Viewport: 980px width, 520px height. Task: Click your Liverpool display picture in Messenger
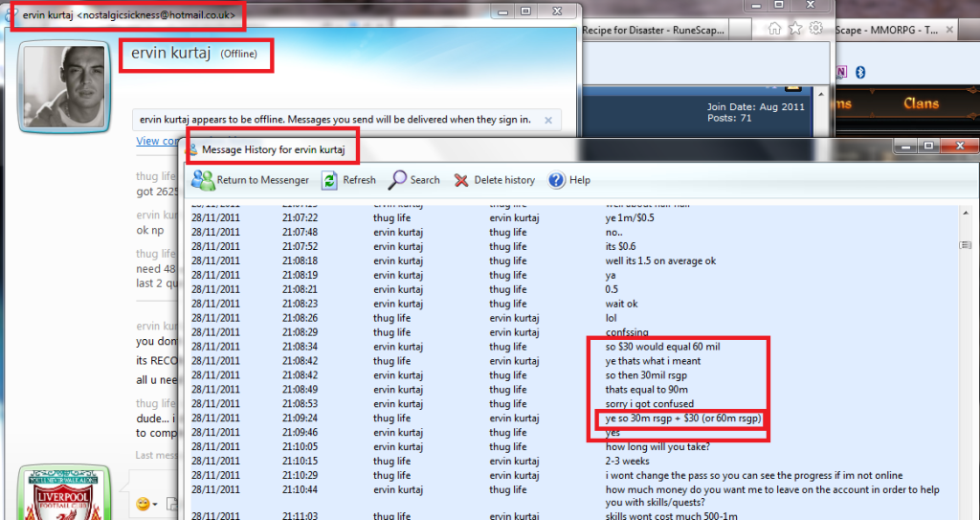(64, 492)
